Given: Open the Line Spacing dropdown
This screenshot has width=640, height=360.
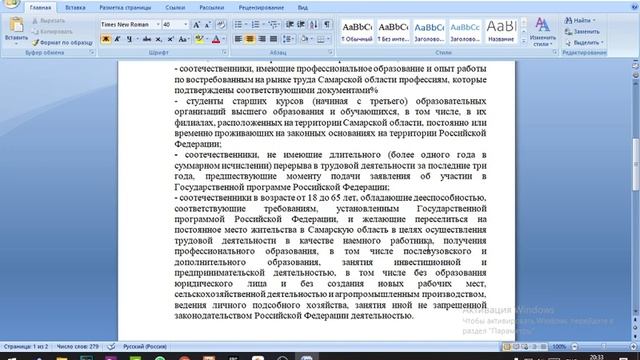Looking at the screenshot, I should pos(288,39).
